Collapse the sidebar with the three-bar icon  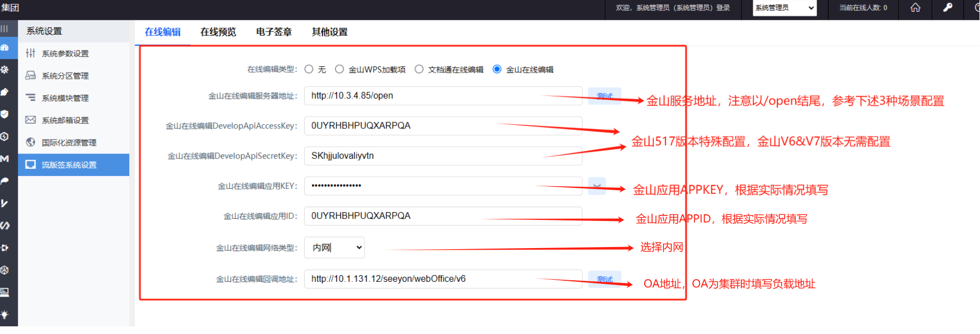click(x=4, y=29)
